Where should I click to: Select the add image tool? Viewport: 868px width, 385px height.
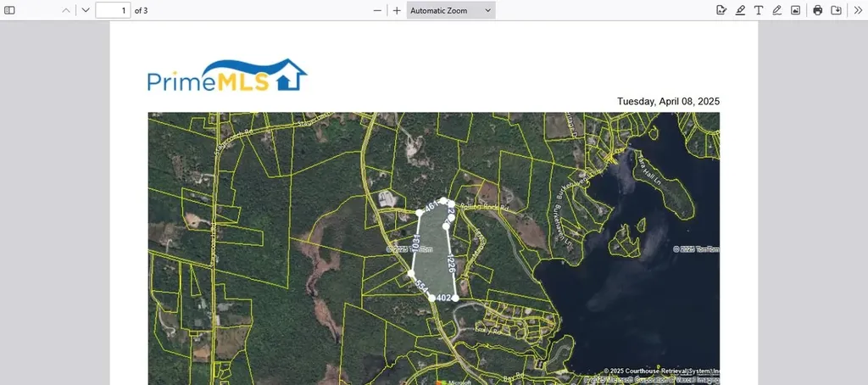point(796,10)
